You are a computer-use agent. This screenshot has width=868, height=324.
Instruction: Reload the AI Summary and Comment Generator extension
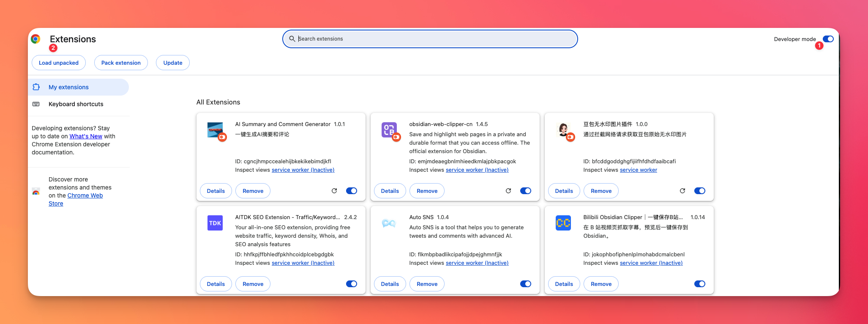click(x=334, y=191)
